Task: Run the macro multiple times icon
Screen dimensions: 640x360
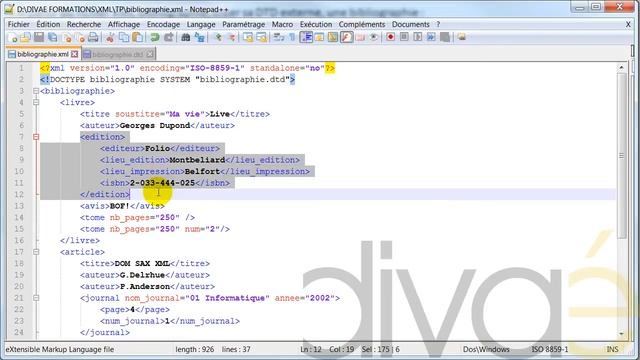Action: tap(431, 38)
